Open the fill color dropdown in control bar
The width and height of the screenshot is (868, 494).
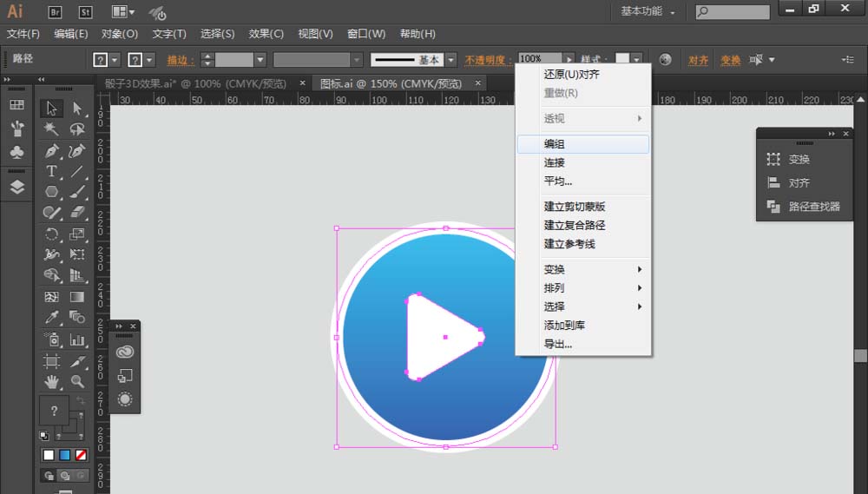pyautogui.click(x=115, y=60)
